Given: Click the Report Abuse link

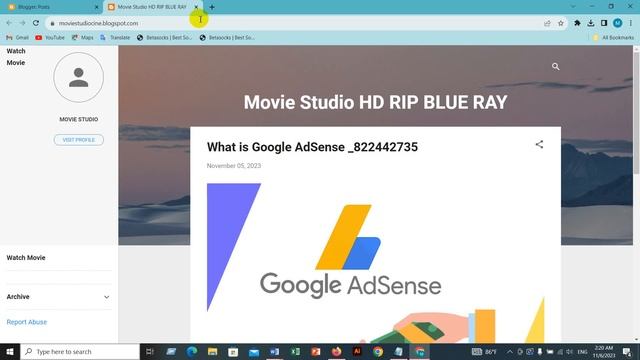Looking at the screenshot, I should (x=27, y=322).
